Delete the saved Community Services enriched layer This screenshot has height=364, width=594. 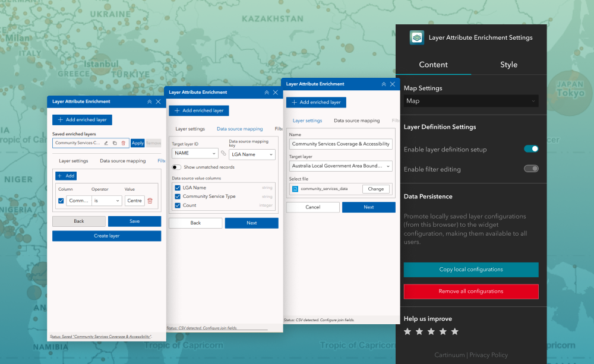pyautogui.click(x=123, y=143)
